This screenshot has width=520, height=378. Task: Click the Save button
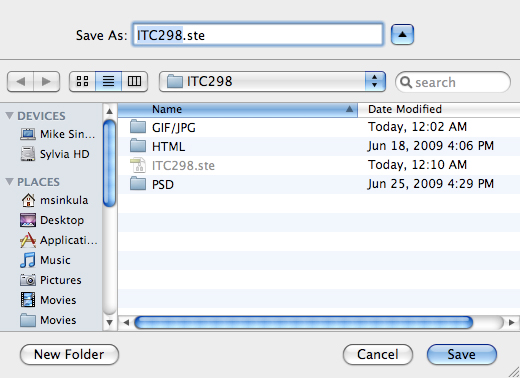[x=462, y=354]
